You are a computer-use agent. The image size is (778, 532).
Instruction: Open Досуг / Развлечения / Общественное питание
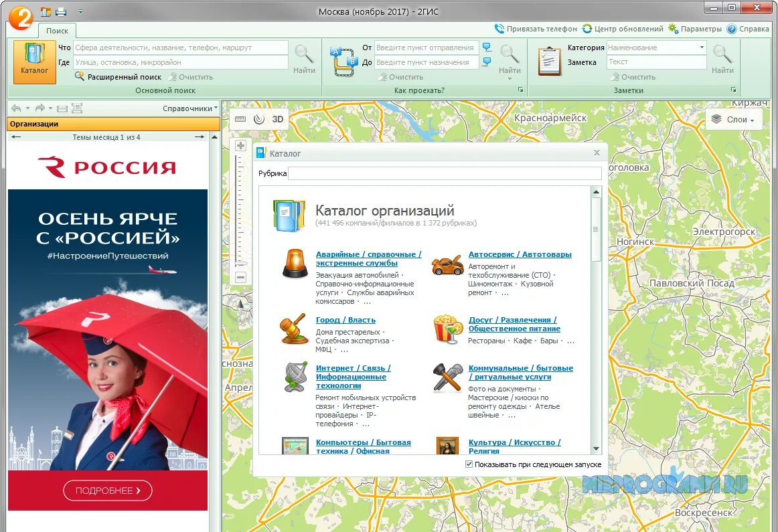click(514, 325)
